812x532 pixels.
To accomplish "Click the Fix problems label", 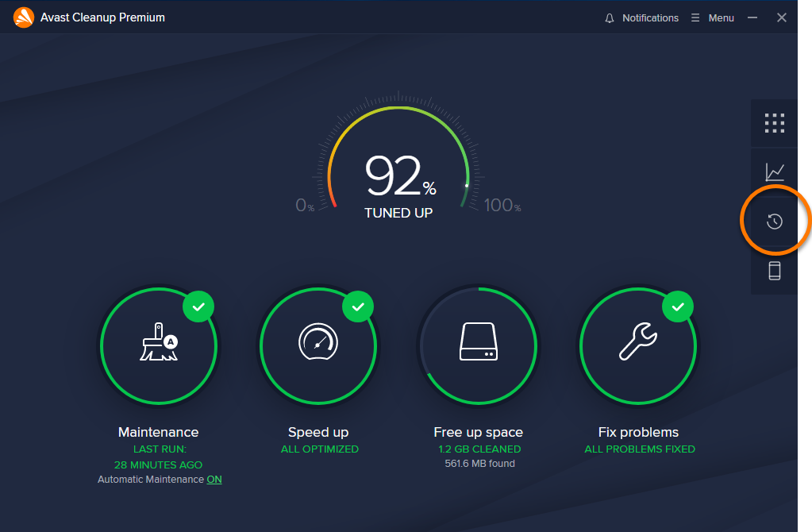I will [x=638, y=433].
